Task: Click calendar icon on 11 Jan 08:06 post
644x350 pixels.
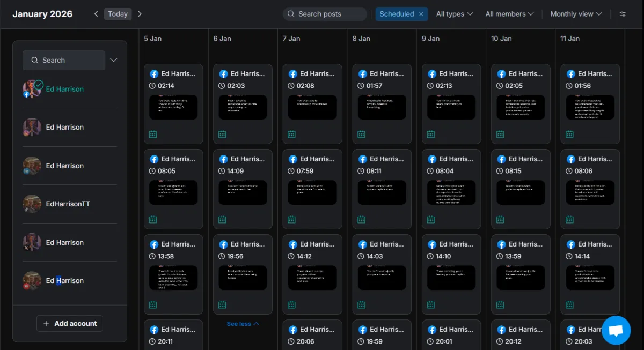Action: 570,219
